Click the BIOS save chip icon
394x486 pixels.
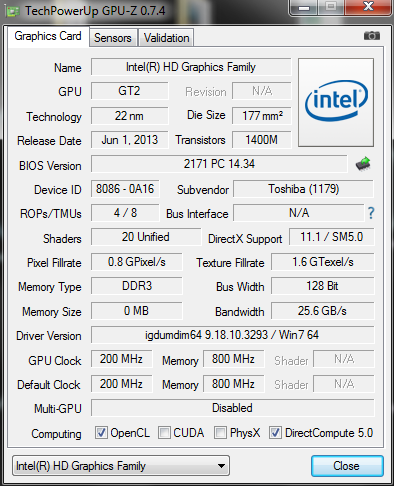(x=363, y=164)
